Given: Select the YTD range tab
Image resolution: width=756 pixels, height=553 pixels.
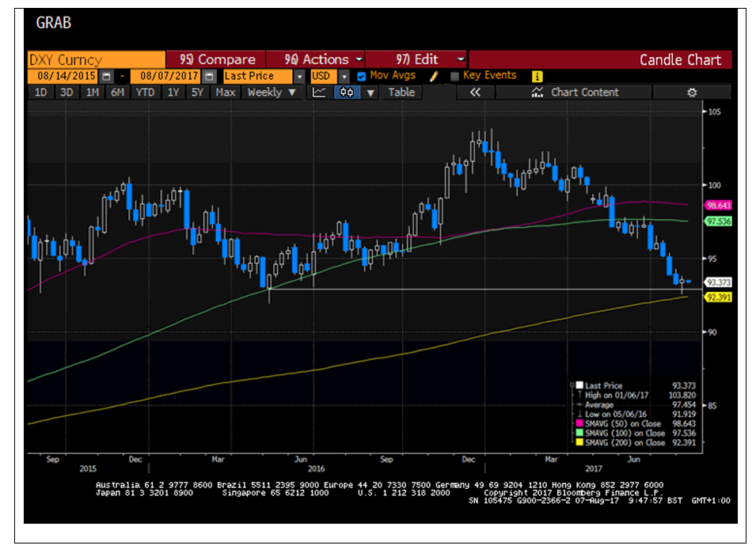Looking at the screenshot, I should (x=145, y=93).
